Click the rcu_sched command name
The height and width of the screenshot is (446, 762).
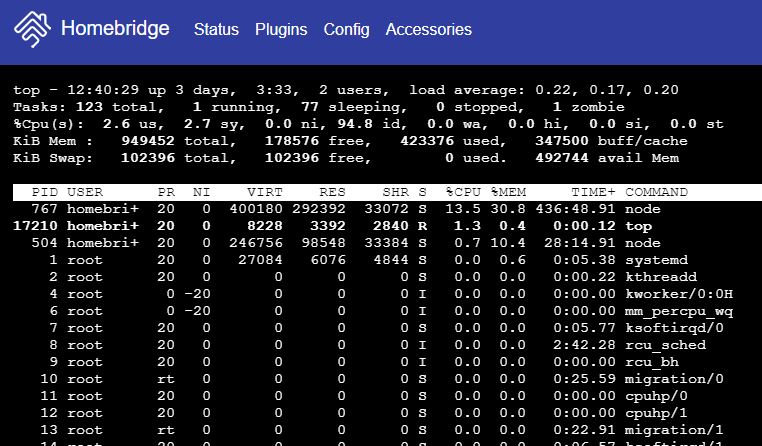coord(665,345)
